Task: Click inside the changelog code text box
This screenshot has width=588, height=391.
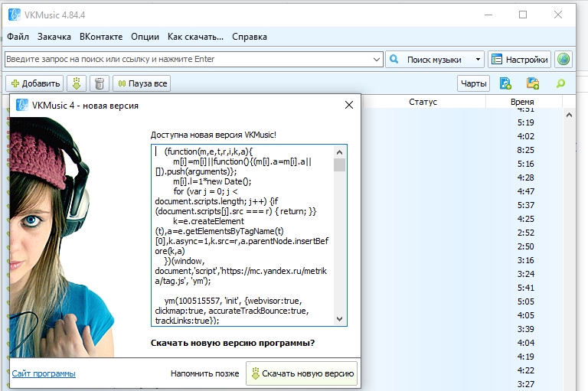Action: (243, 235)
